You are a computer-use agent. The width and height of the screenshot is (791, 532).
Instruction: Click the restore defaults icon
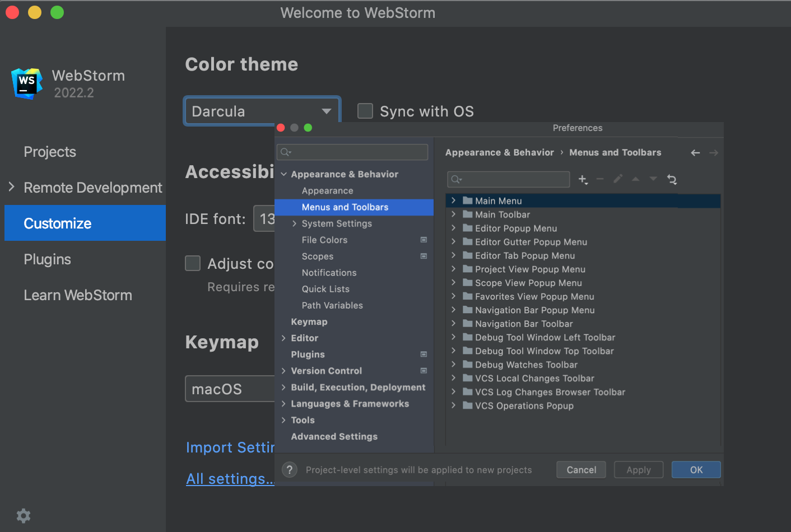pos(672,179)
